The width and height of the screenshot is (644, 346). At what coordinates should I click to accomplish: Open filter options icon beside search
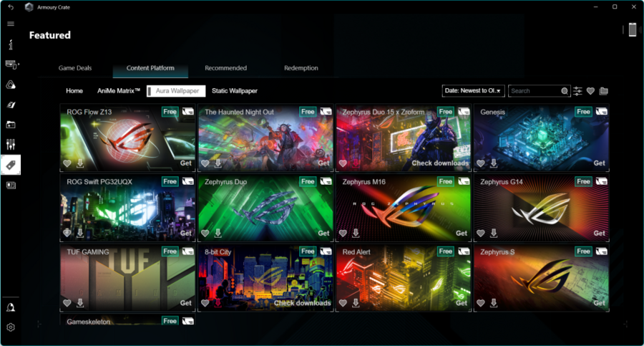(577, 91)
